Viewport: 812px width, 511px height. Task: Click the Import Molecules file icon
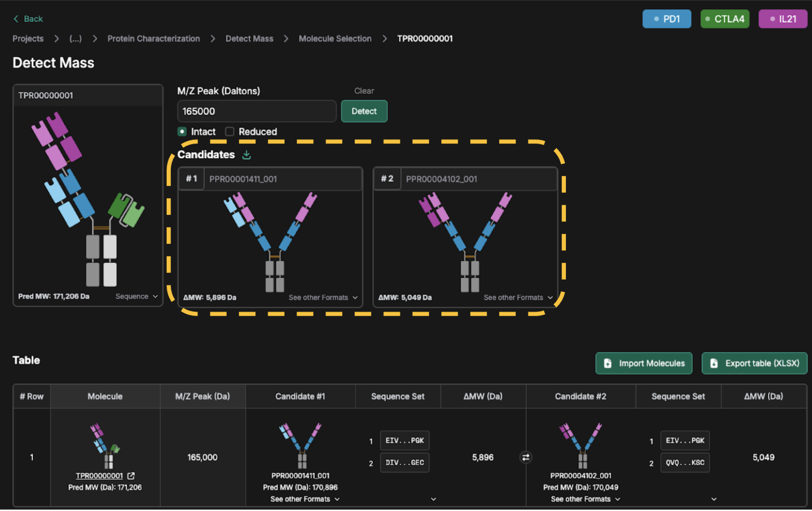tap(608, 363)
